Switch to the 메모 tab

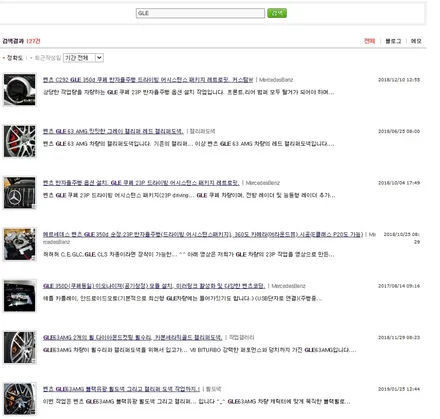416,41
